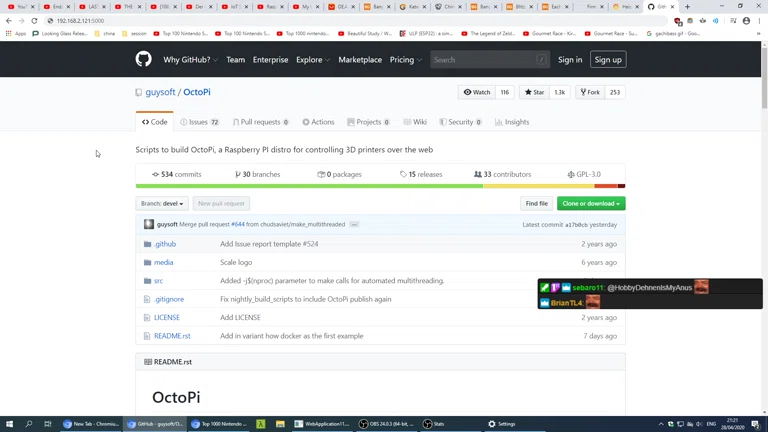Click the guysoft avatar thumbnail
Viewport: 768px width, 432px height.
pos(149,225)
